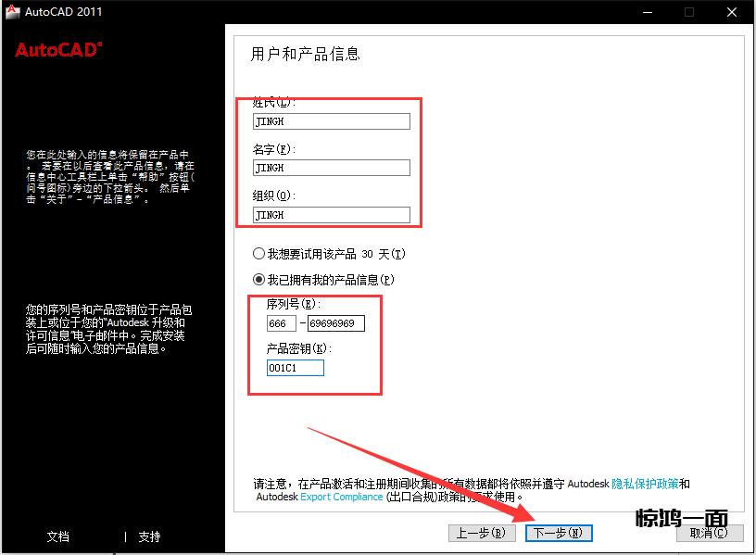Click into the 组织 field
Image resolution: width=756 pixels, height=555 pixels.
coord(331,214)
